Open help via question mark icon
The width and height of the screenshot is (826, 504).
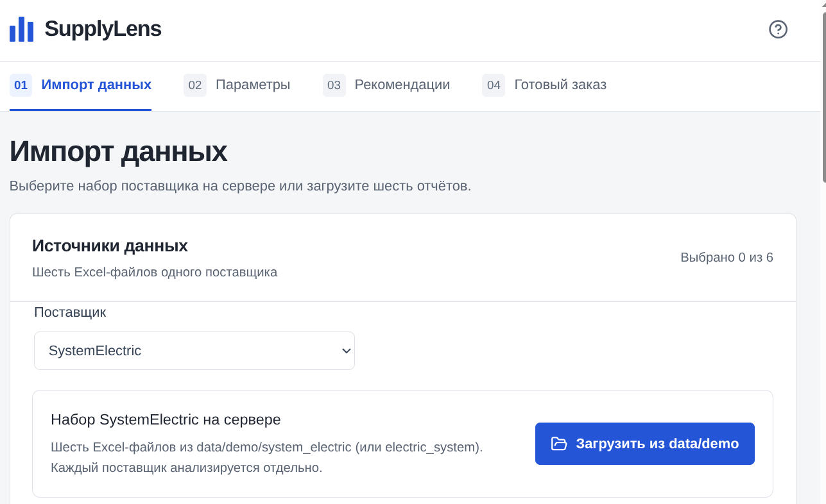778,29
